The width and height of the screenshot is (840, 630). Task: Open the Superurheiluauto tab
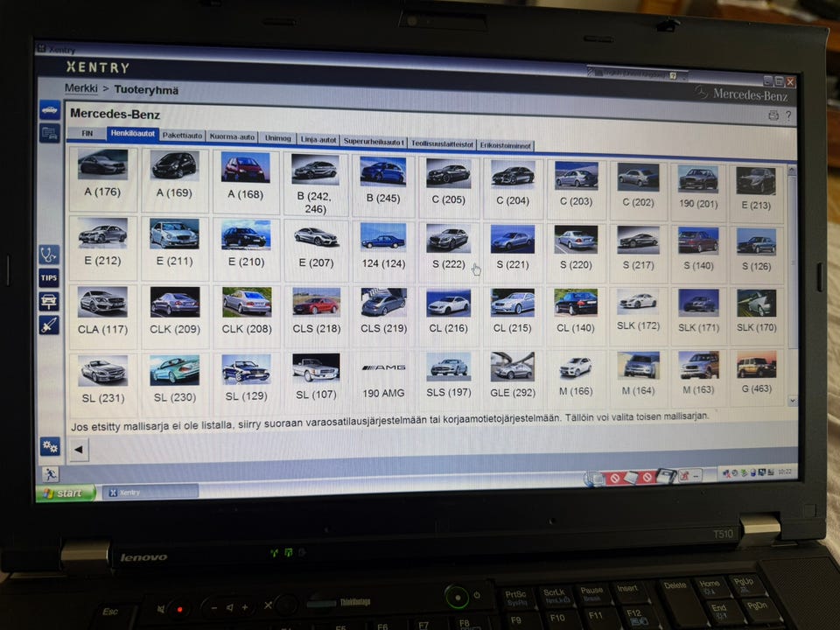(x=374, y=142)
